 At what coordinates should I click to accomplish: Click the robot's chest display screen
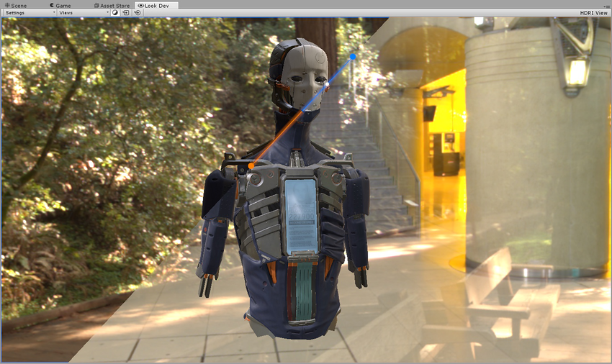pos(301,215)
